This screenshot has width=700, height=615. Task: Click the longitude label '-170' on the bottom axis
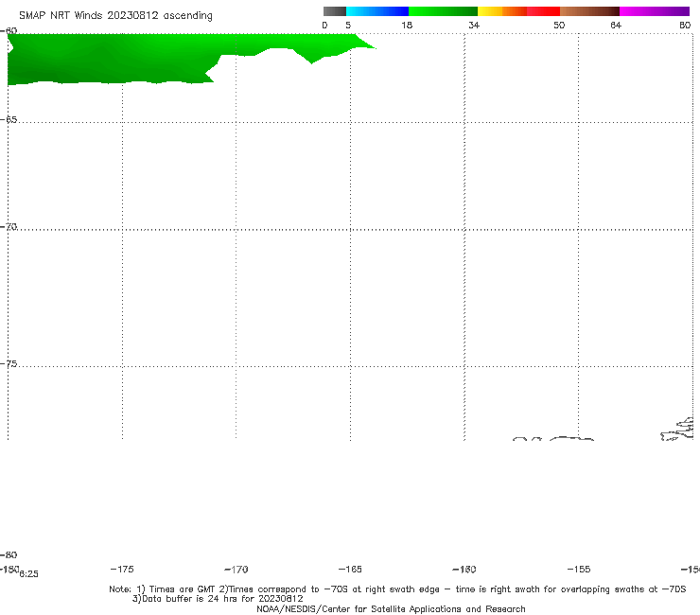[236, 569]
